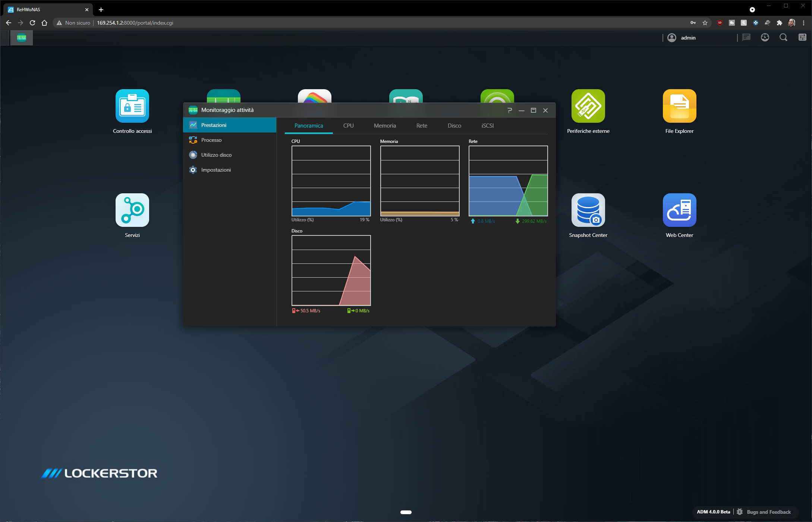The image size is (812, 522).
Task: Switch to the iSCSI tab
Action: click(x=487, y=126)
